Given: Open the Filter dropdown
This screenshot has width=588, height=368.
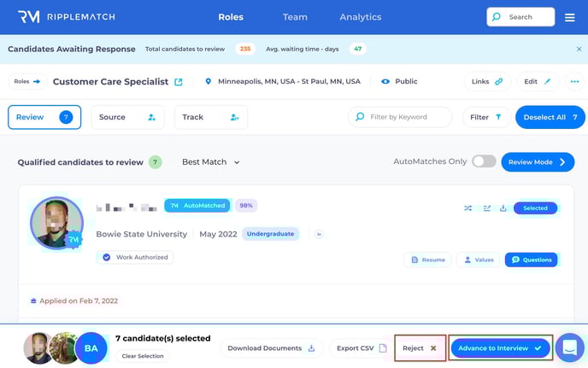Looking at the screenshot, I should click(x=486, y=117).
